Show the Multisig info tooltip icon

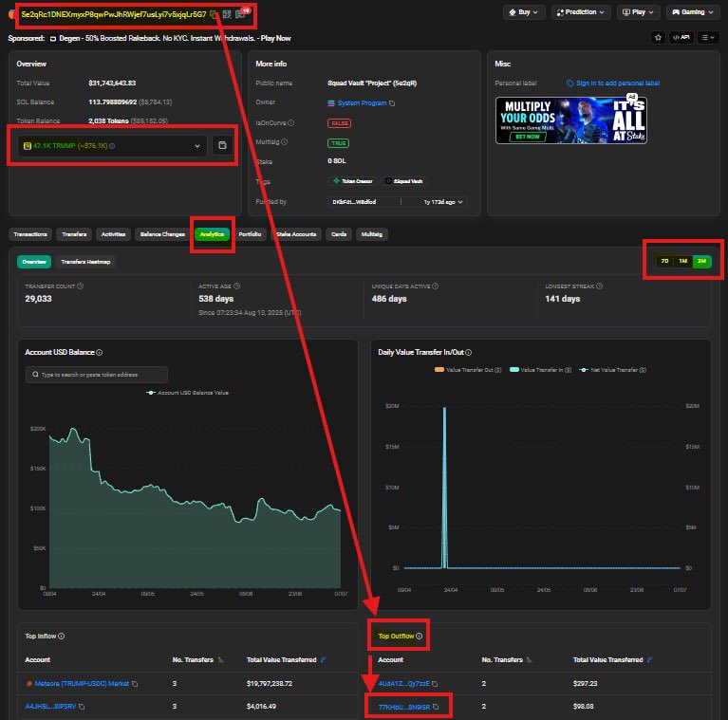[x=284, y=142]
